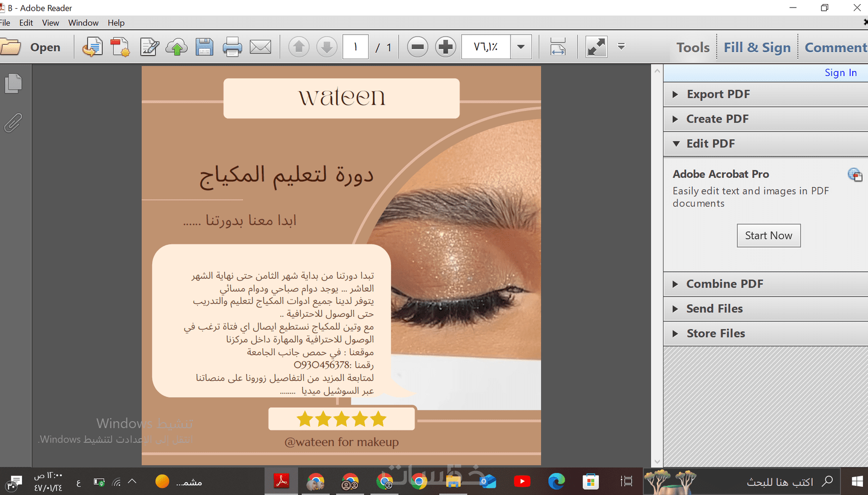Open the Help menu
The image size is (868, 495).
coord(116,23)
